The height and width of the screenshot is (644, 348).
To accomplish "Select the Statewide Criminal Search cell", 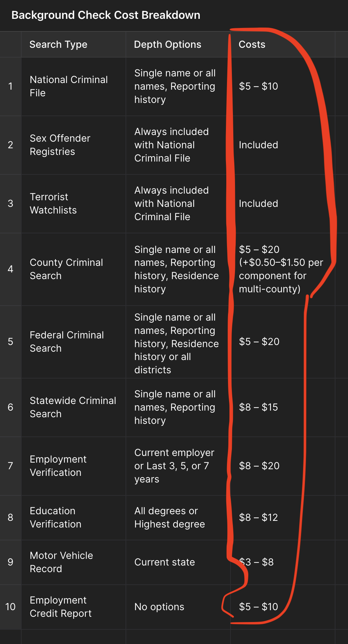I will click(73, 407).
